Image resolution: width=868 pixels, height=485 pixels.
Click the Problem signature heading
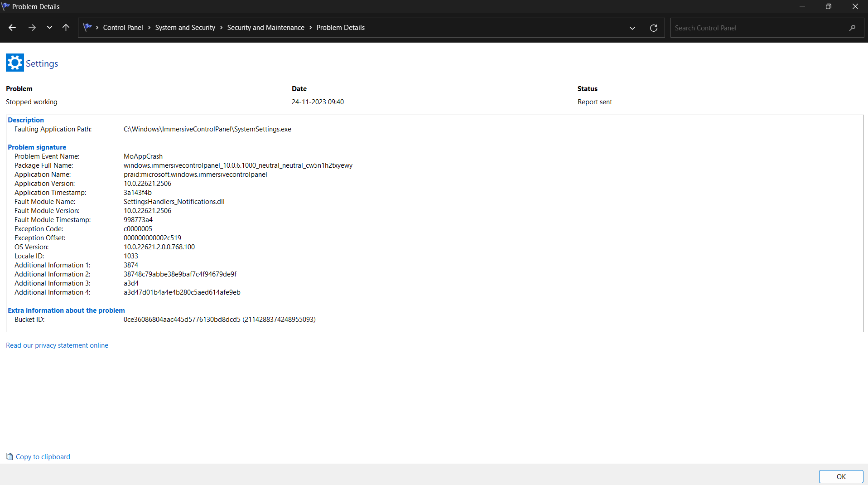[37, 147]
